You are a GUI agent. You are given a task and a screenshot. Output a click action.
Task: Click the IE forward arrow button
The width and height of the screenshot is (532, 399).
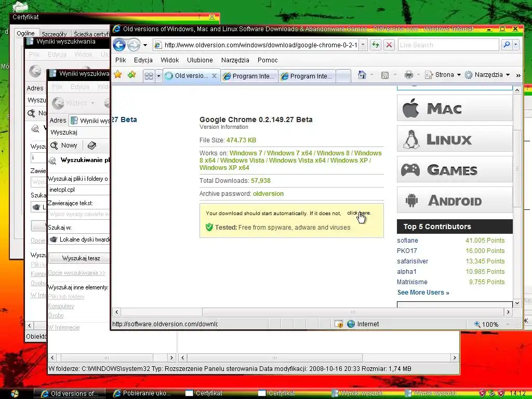[134, 45]
